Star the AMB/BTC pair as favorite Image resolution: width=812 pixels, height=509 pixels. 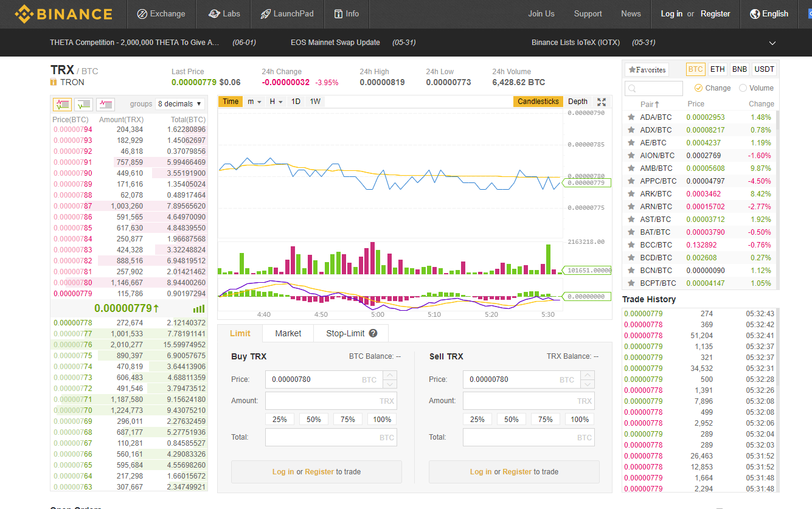pos(631,168)
